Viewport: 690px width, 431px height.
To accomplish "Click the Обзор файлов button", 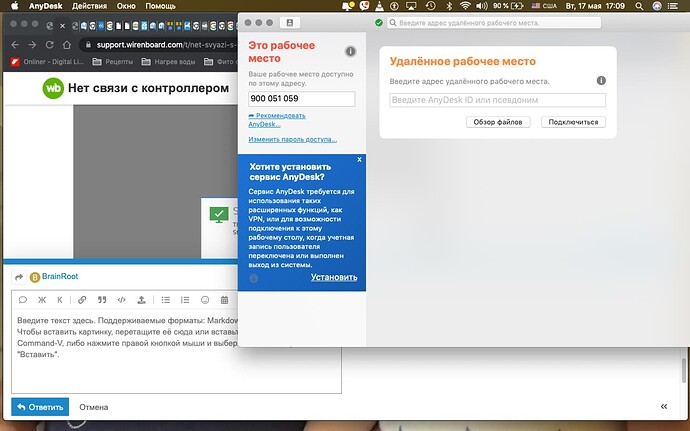I will point(498,122).
